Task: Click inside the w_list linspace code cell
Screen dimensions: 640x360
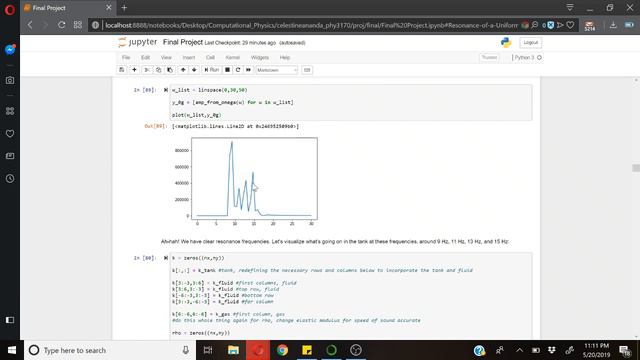Action: (351, 102)
